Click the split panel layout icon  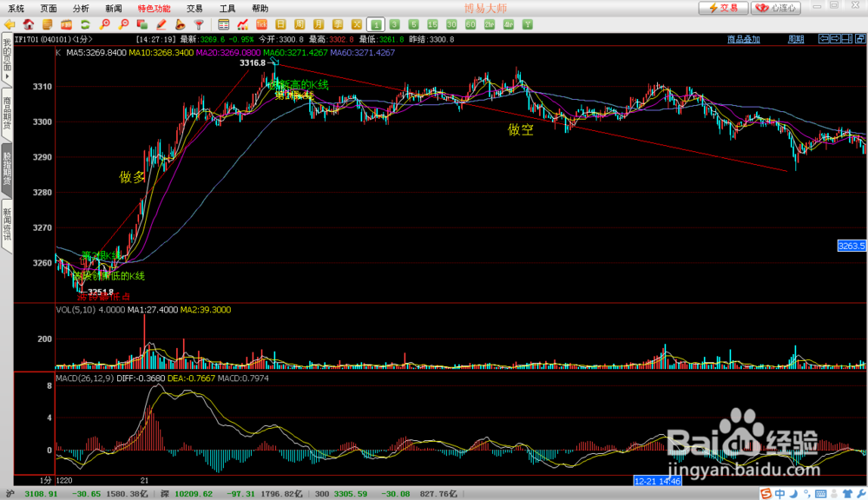[847, 39]
